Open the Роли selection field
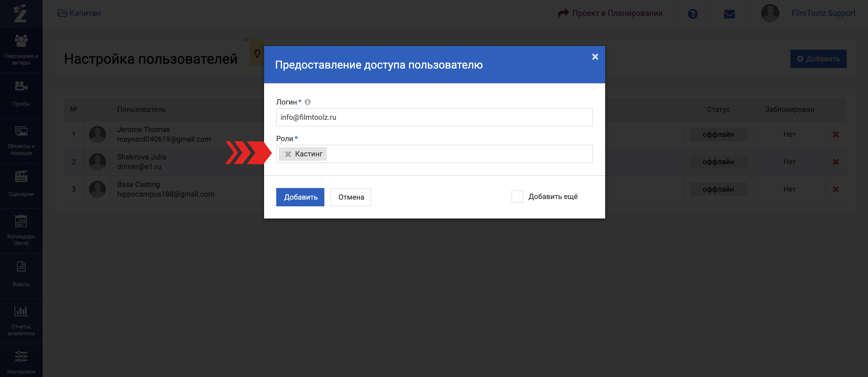The image size is (868, 377). coord(434,154)
